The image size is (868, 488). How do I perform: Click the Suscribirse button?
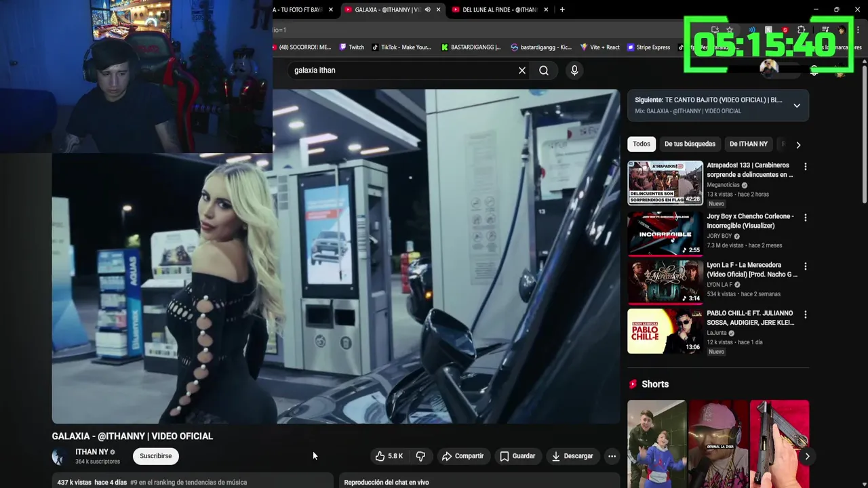[x=156, y=456]
